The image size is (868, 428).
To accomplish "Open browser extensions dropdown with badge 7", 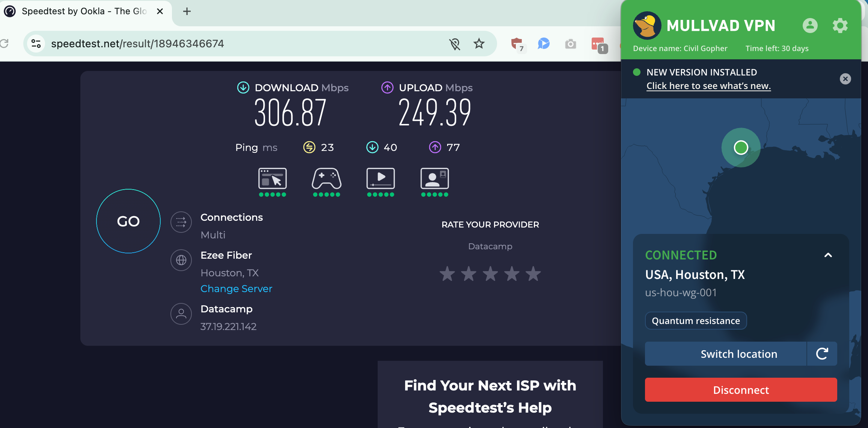I will coord(517,43).
